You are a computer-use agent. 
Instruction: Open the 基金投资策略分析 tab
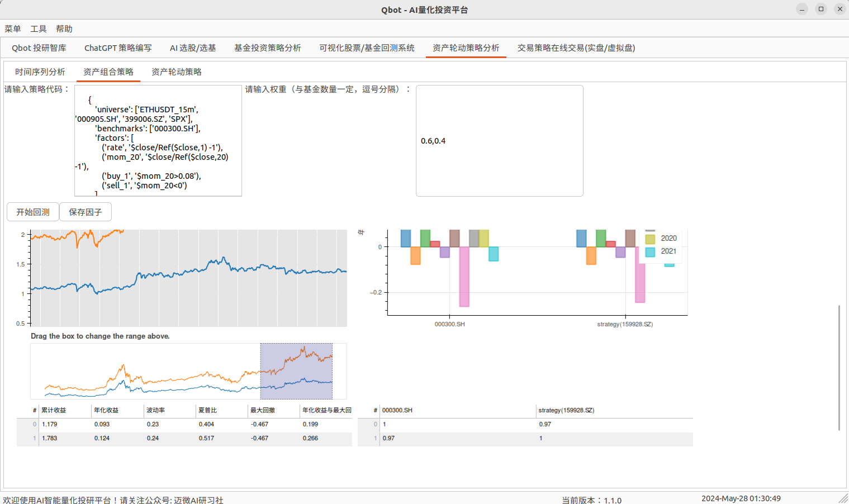click(x=267, y=48)
